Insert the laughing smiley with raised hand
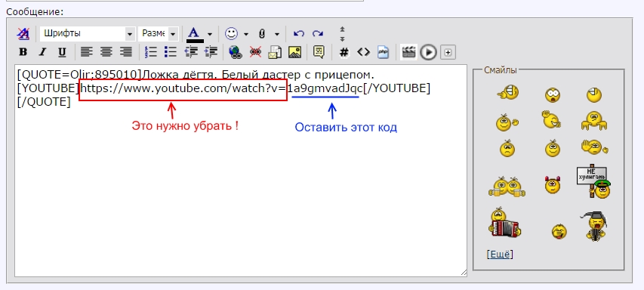Viewport: 644px width, 290px height. 551,119
